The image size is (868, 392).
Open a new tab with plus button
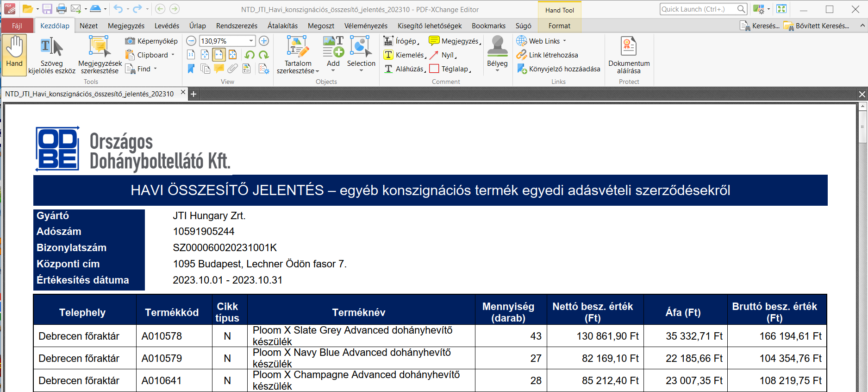click(194, 94)
